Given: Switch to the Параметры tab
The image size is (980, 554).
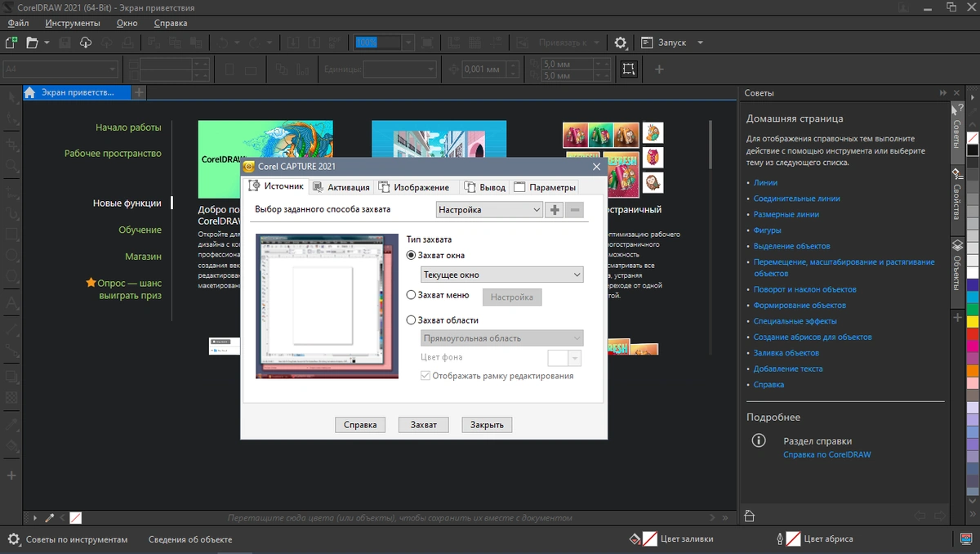Looking at the screenshot, I should click(545, 187).
